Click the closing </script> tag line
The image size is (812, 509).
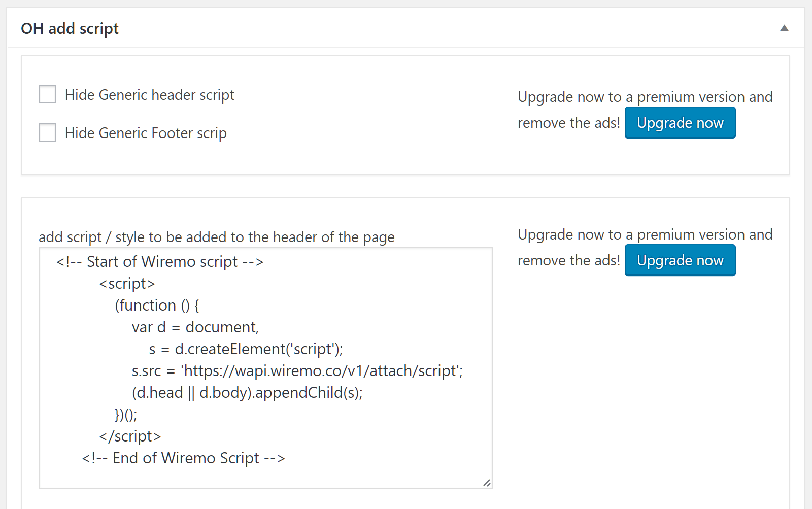coord(130,436)
